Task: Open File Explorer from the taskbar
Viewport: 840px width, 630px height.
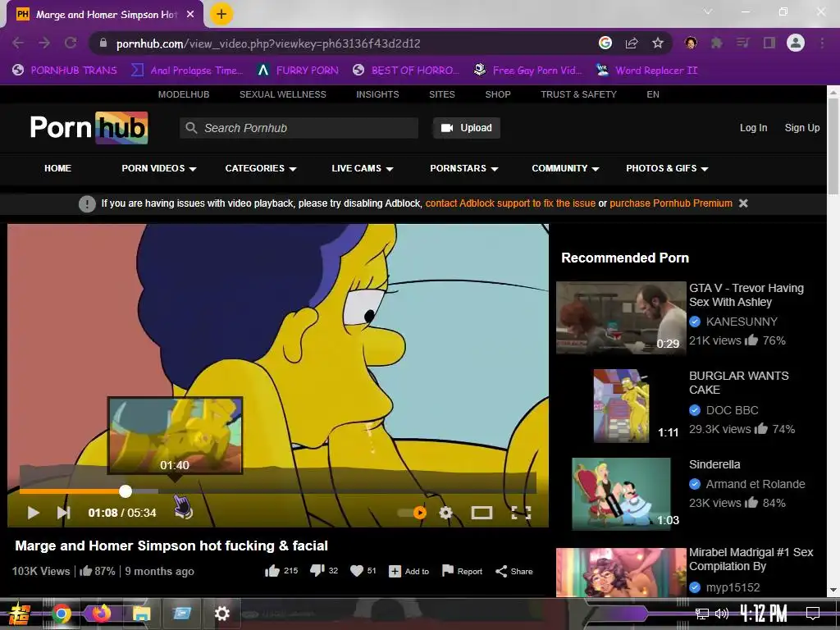Action: 141,614
